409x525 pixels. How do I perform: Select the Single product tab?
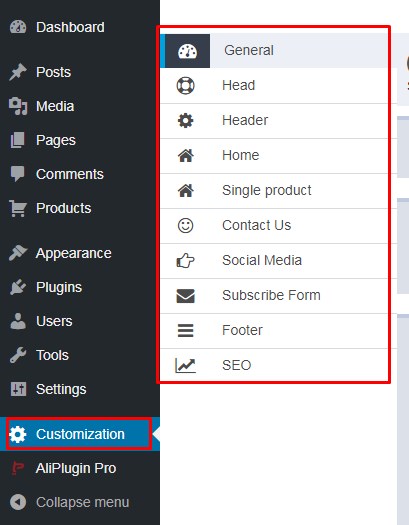point(274,191)
